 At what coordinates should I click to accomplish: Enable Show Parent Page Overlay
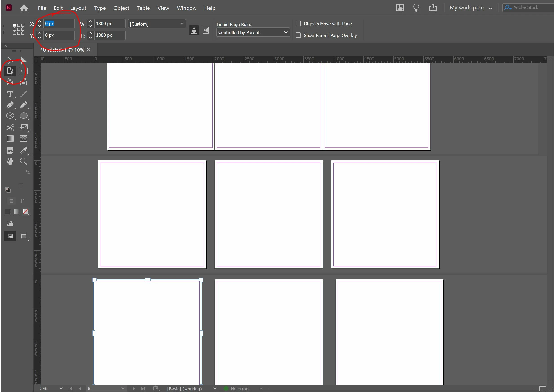(298, 35)
